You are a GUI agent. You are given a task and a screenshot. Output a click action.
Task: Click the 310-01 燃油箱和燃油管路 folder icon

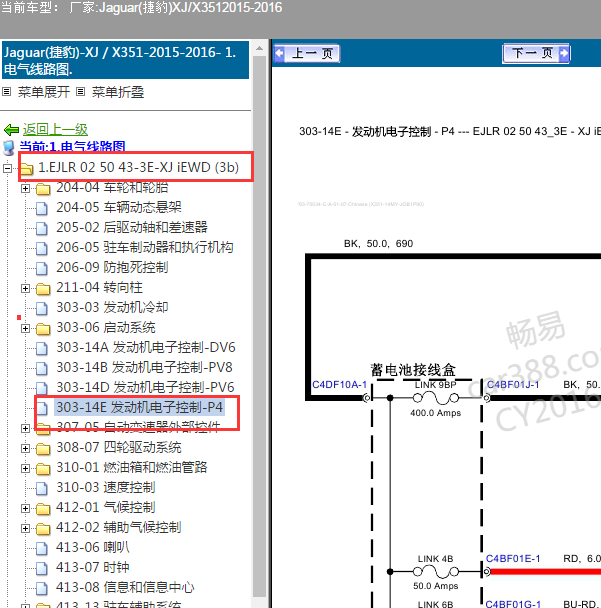coord(43,469)
